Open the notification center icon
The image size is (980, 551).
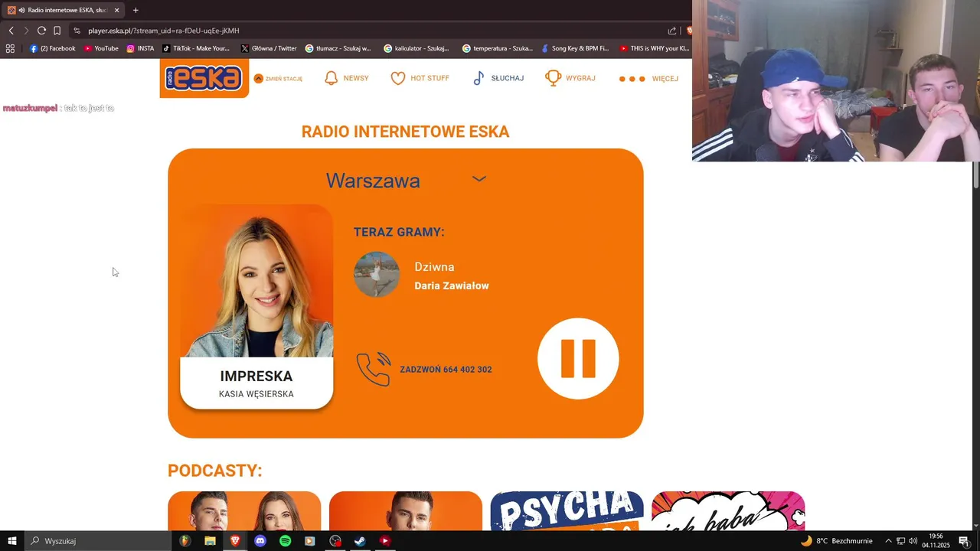(x=964, y=541)
